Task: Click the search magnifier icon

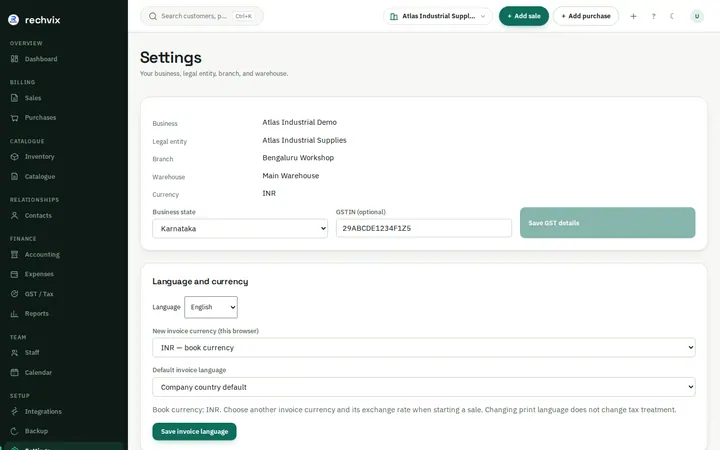Action: [x=153, y=16]
